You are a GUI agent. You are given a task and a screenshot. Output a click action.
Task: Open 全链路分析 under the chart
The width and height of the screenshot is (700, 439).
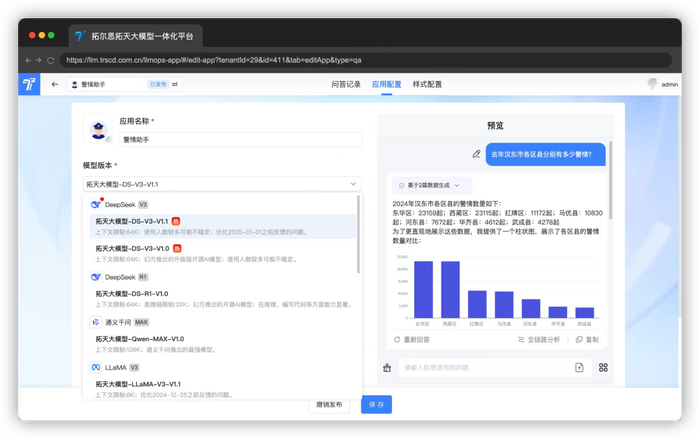[x=539, y=340]
